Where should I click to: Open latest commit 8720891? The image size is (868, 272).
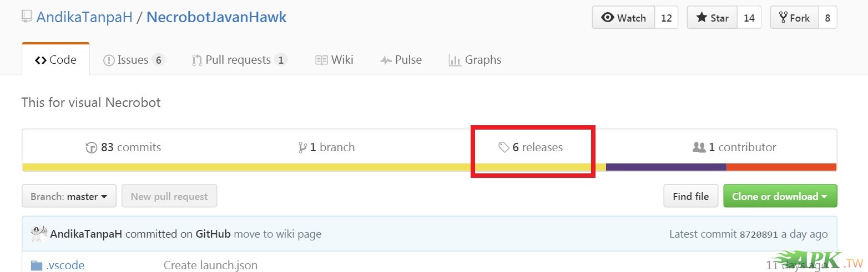point(759,234)
